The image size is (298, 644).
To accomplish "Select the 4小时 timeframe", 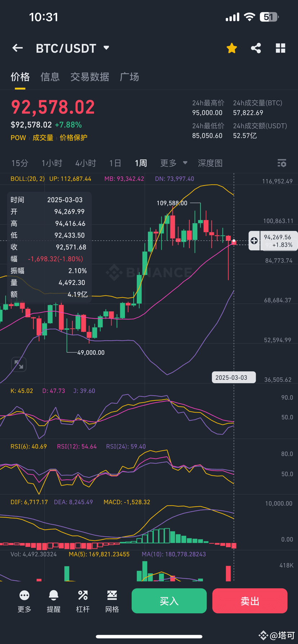I will (x=86, y=163).
